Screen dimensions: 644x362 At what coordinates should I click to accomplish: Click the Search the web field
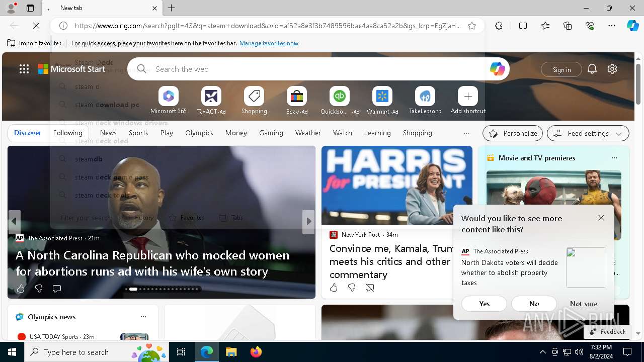tap(318, 69)
